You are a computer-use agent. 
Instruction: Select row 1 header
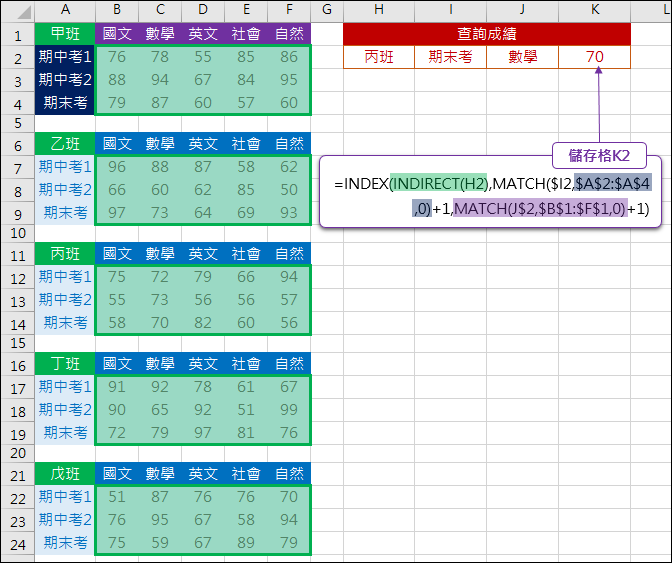[x=18, y=34]
